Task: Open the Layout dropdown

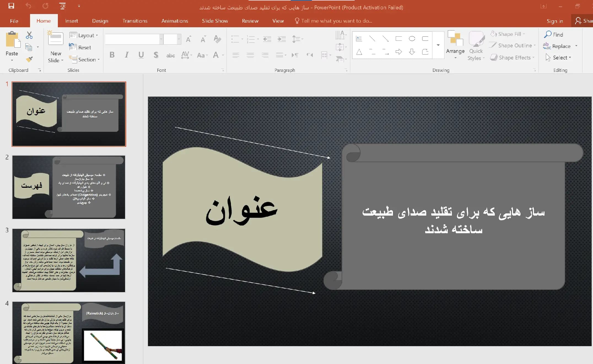Action: tap(84, 35)
